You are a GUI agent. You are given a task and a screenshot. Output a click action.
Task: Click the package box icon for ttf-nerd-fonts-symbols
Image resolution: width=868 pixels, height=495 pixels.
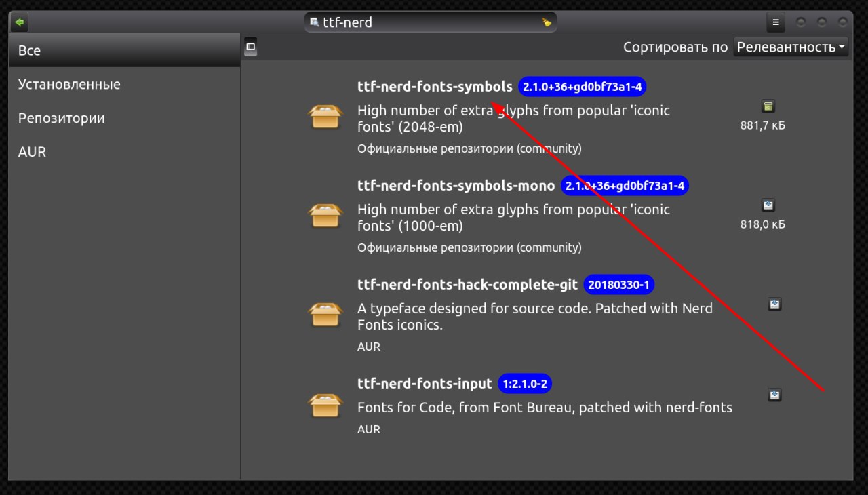coord(326,117)
